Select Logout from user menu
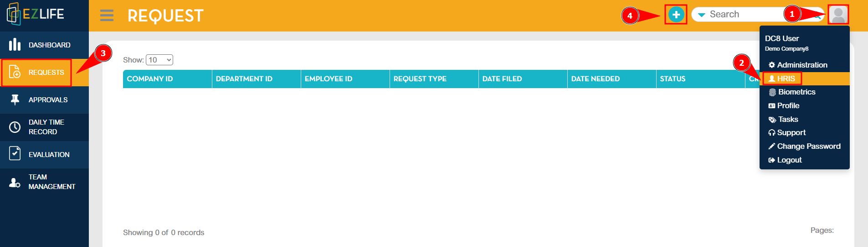Screen dimensions: 868x247 point(805,160)
